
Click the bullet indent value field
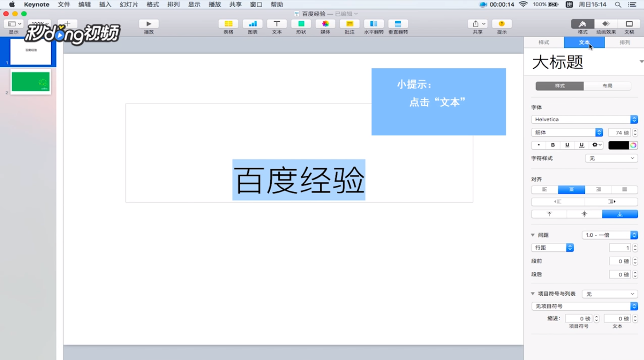pos(579,319)
